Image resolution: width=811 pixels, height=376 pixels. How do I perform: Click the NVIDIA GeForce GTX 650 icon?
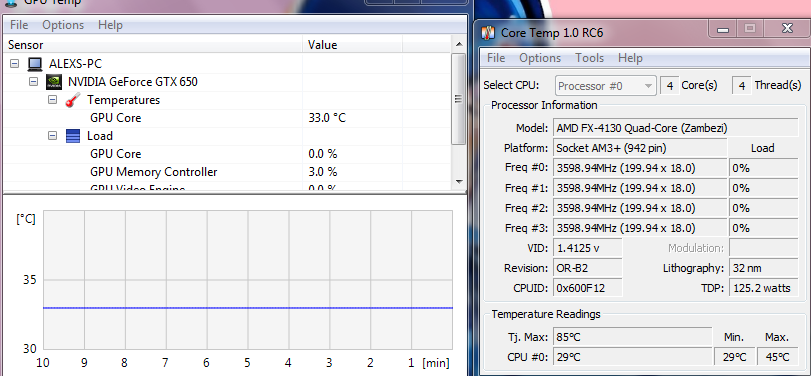(53, 82)
